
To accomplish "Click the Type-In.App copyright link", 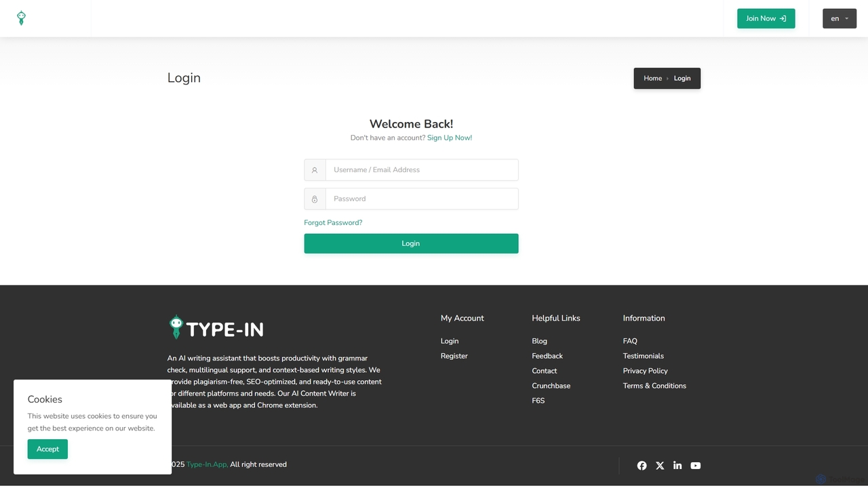I will point(207,464).
